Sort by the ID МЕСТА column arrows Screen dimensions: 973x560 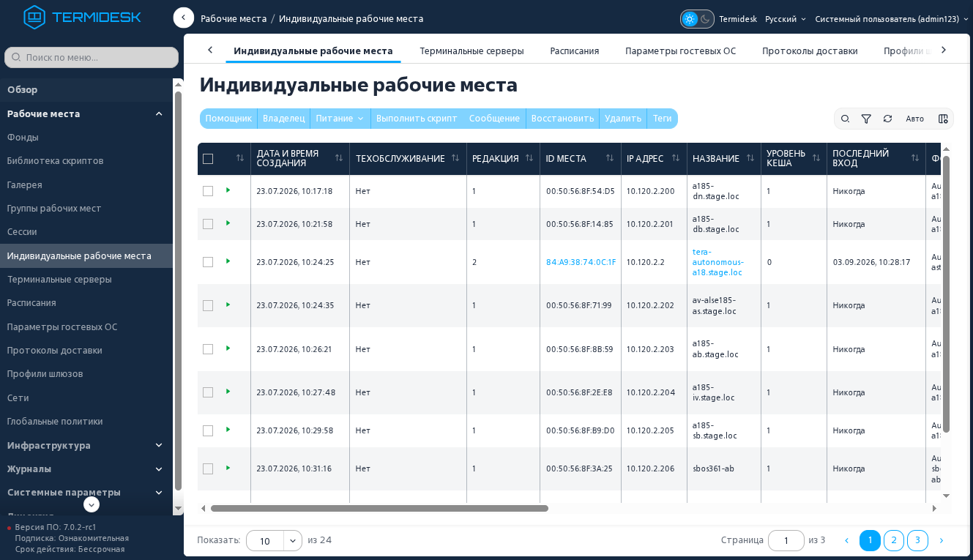coord(610,158)
